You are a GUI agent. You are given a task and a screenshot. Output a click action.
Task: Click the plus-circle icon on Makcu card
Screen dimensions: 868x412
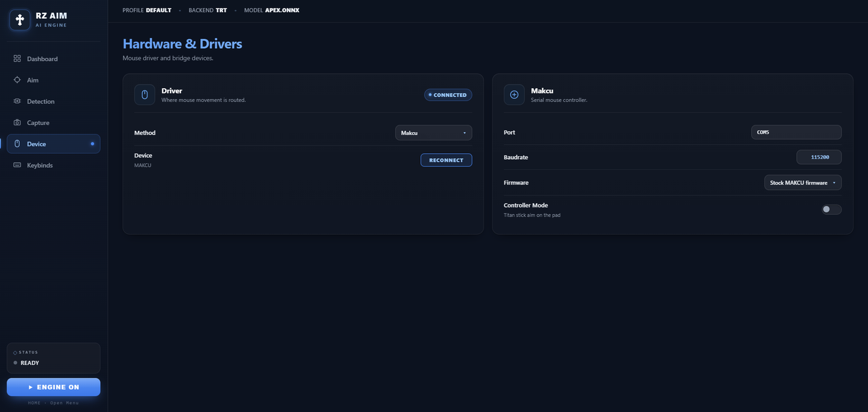point(514,95)
